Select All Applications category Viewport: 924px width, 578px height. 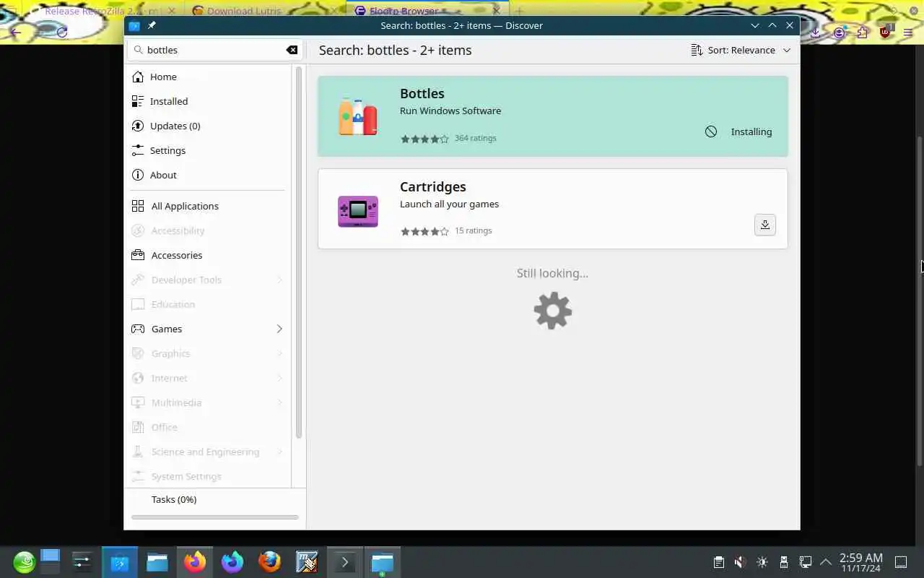click(208, 206)
